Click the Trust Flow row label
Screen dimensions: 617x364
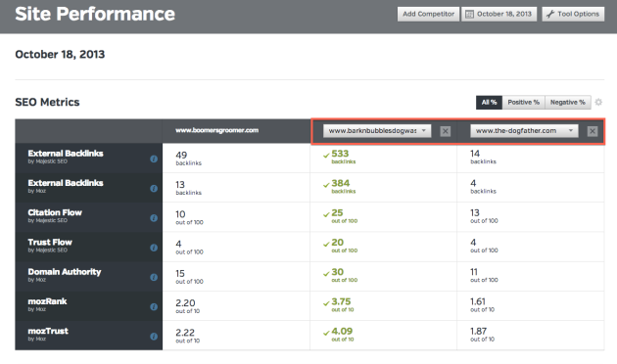pos(50,242)
